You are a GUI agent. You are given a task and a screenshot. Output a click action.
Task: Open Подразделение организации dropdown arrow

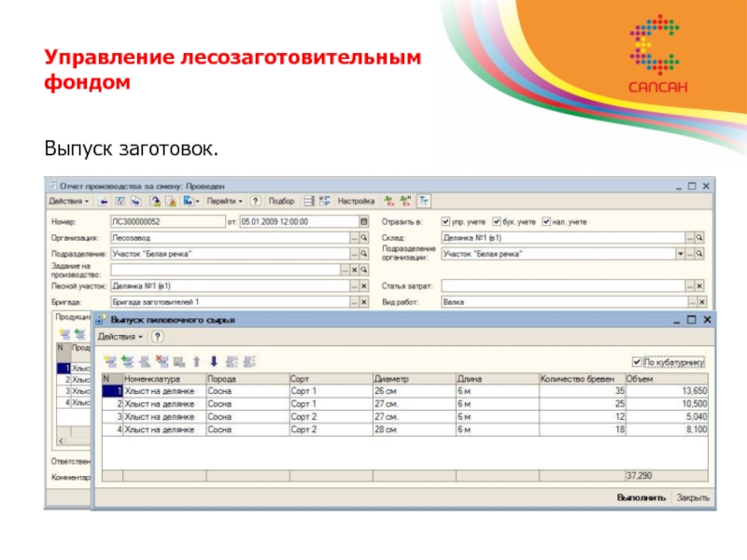680,254
